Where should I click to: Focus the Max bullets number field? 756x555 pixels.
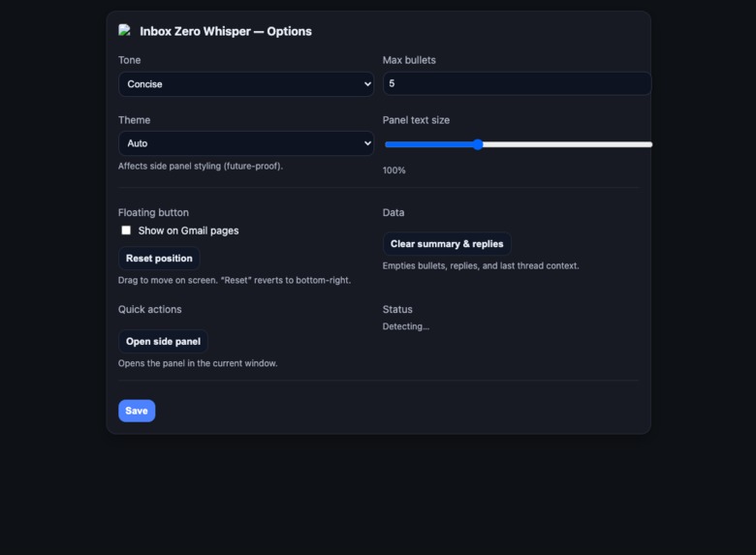point(517,83)
